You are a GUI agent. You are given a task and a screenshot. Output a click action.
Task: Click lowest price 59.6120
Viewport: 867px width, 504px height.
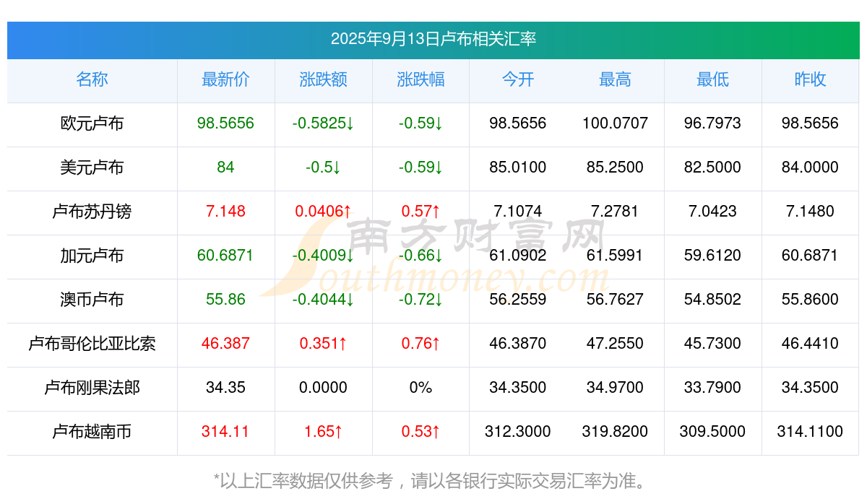click(x=712, y=256)
